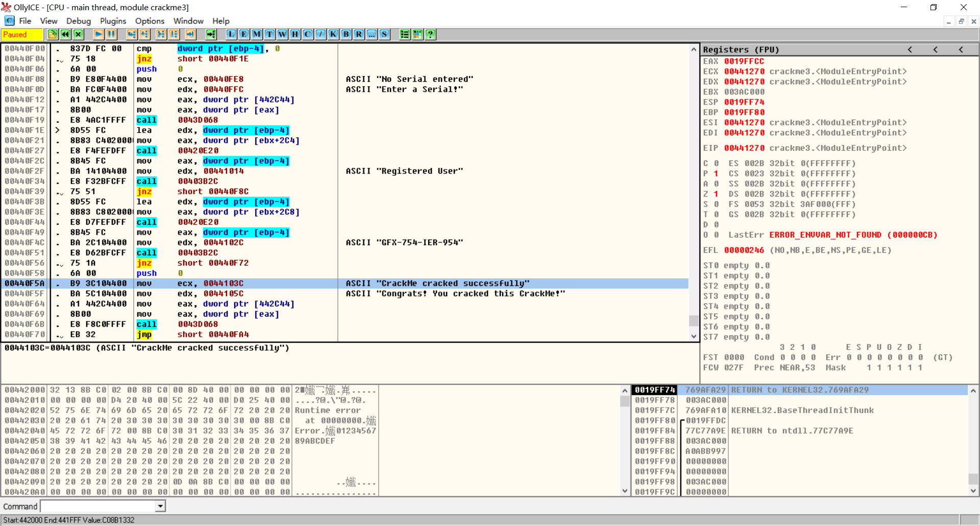Open the Debug menu
980x526 pixels.
tap(78, 21)
